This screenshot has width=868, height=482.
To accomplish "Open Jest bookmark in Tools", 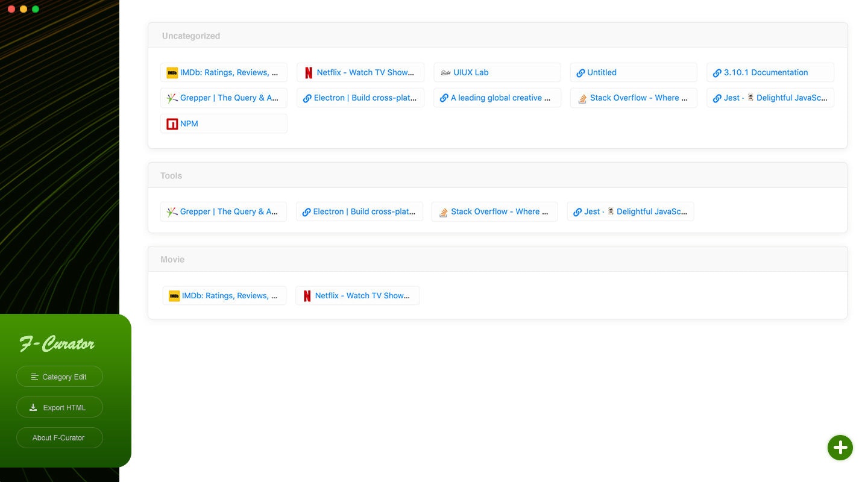I will point(631,211).
